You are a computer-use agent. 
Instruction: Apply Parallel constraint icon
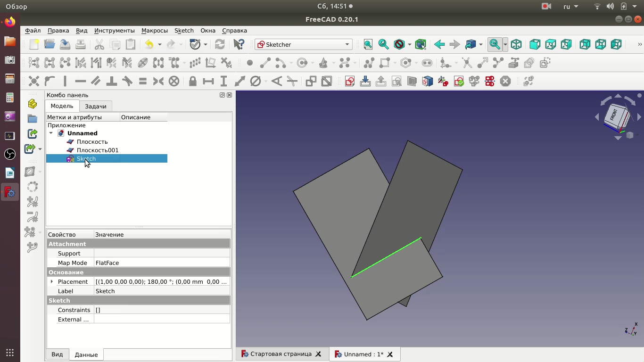[x=96, y=81]
